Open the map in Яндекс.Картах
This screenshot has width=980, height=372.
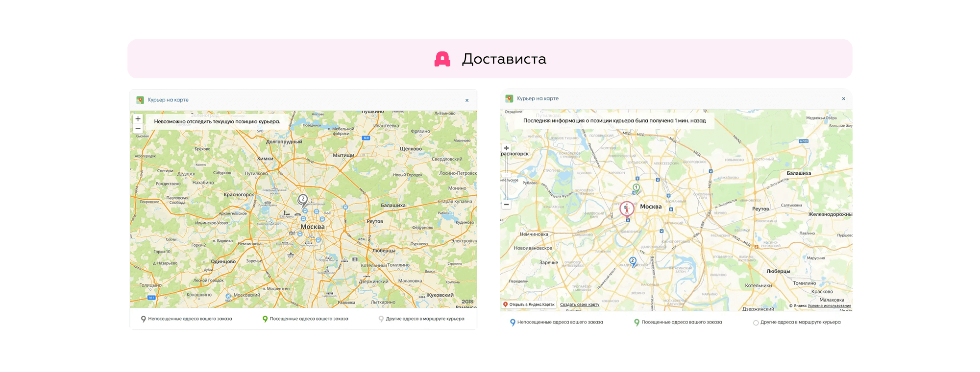529,304
